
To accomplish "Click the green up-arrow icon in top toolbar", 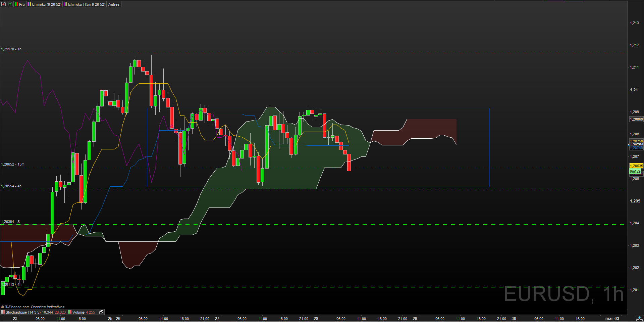I will point(10,4).
